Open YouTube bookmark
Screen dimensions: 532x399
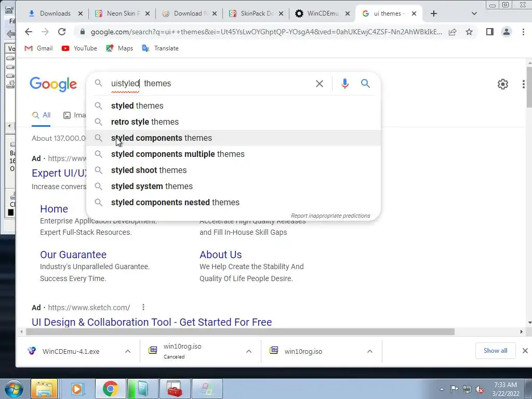pos(79,48)
